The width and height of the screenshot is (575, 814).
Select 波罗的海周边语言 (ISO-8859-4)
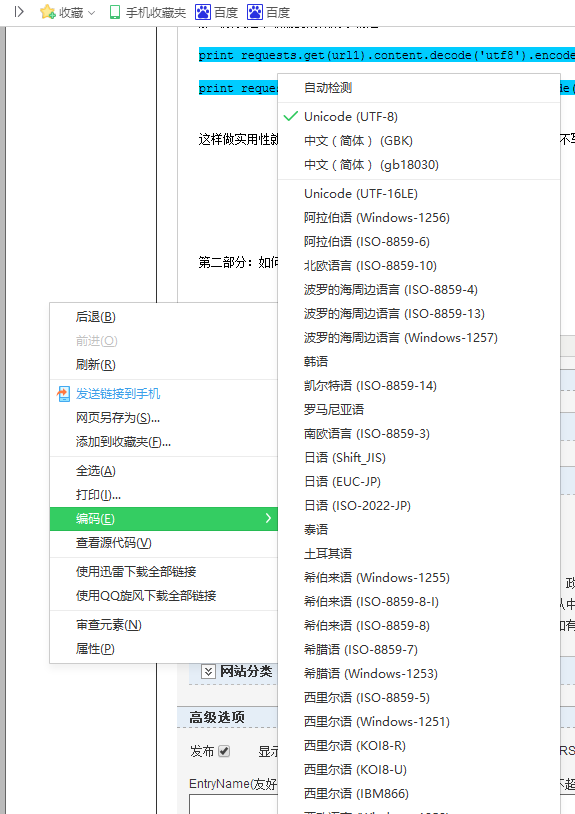(419, 290)
